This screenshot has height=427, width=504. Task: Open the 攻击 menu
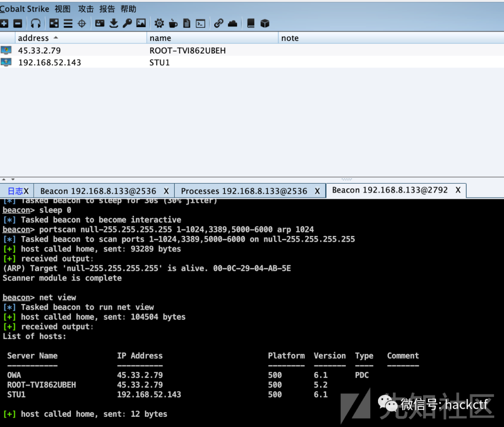tap(86, 9)
